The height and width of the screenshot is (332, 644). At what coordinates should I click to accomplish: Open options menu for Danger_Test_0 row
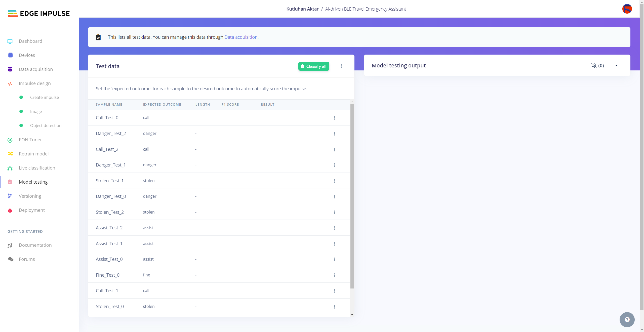click(x=334, y=196)
